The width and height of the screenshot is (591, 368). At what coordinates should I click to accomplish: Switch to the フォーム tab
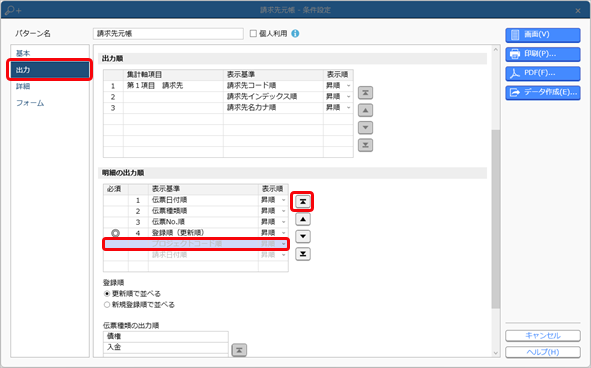click(x=49, y=103)
